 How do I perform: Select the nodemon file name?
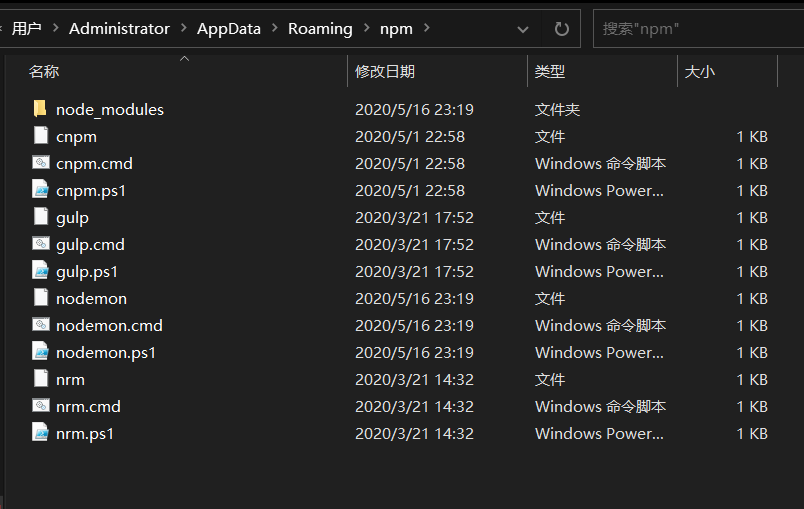[x=91, y=298]
